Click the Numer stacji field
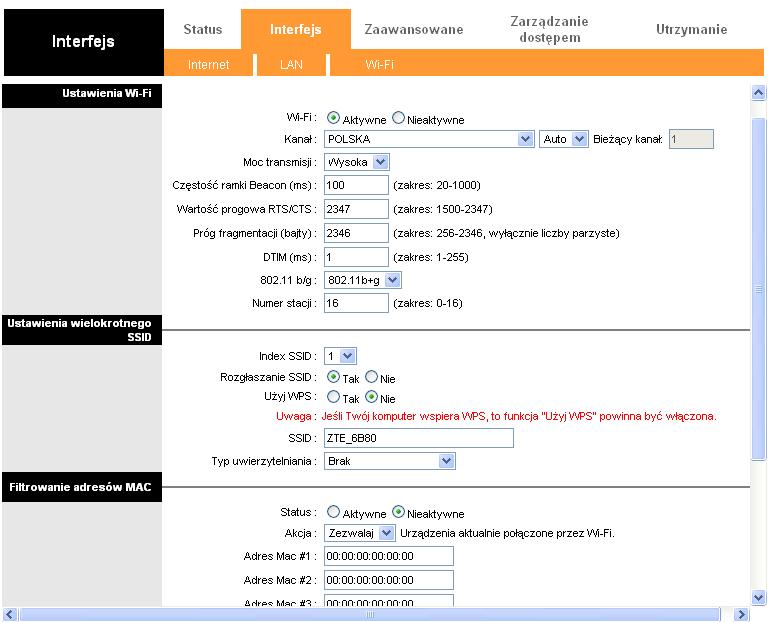 tap(356, 303)
